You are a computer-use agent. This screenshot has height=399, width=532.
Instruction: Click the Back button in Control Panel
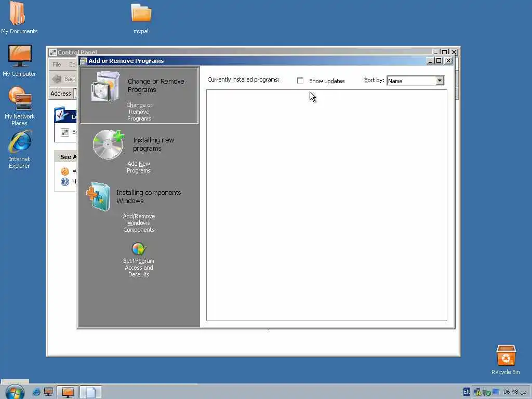(x=64, y=79)
